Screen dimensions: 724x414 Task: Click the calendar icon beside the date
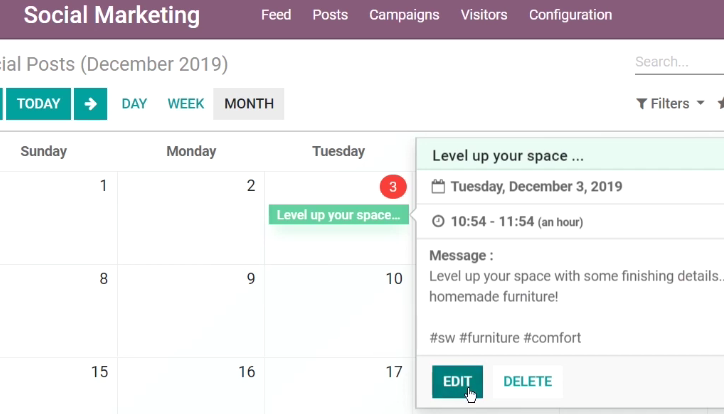(x=438, y=186)
